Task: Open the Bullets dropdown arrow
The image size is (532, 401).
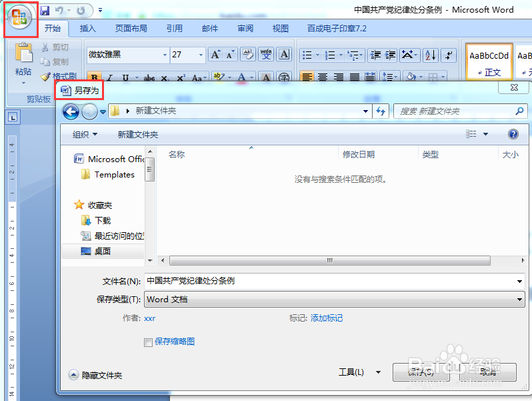Action: pos(317,55)
